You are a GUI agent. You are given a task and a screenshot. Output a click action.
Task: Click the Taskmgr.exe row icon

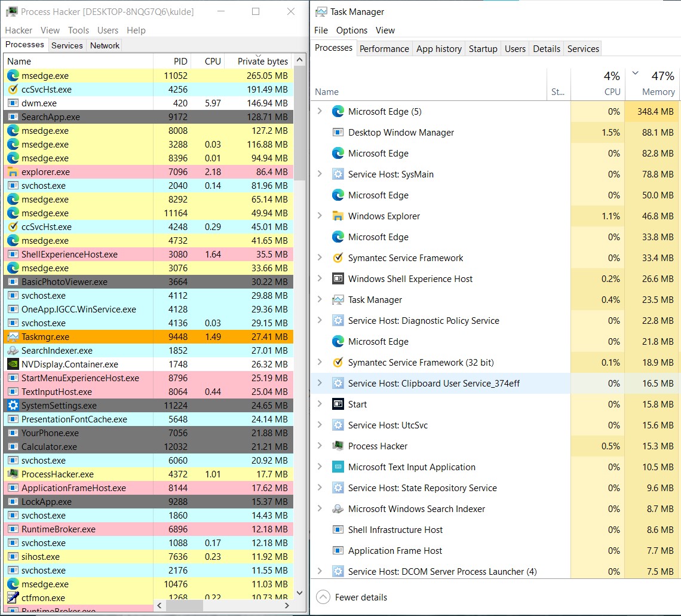pyautogui.click(x=13, y=336)
